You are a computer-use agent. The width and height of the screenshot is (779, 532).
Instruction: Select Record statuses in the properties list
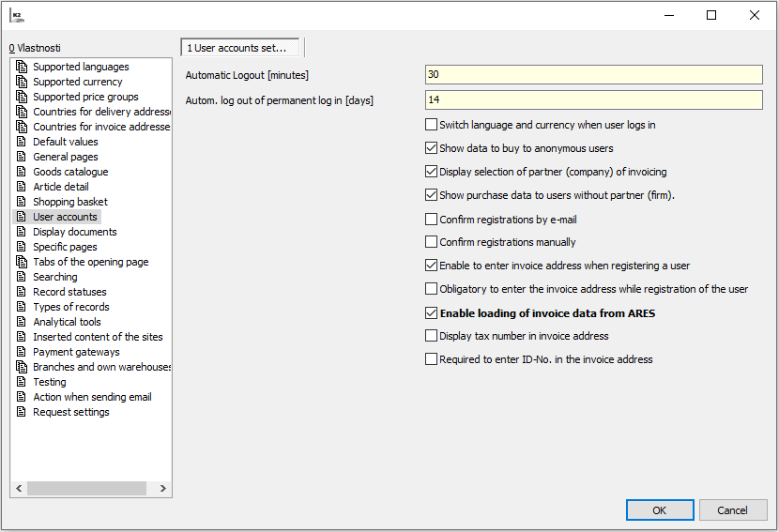[x=69, y=292]
